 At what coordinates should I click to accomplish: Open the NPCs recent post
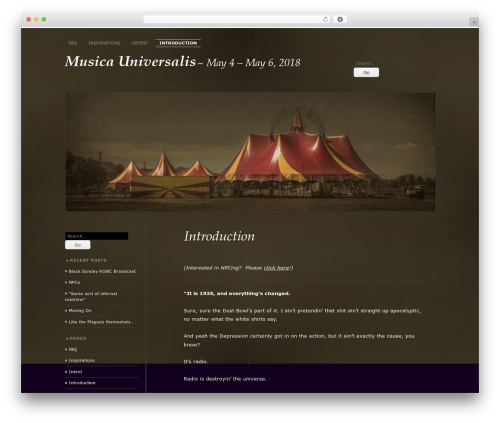[74, 282]
